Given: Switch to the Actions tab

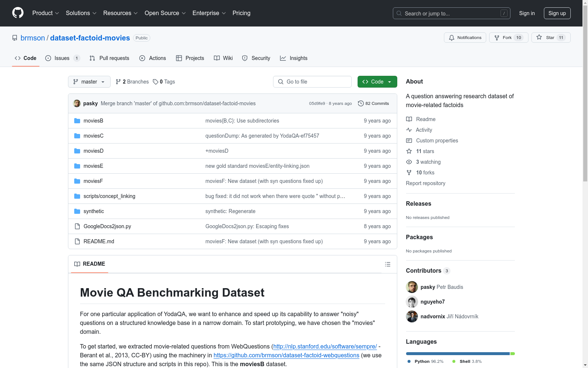Looking at the screenshot, I should [153, 58].
